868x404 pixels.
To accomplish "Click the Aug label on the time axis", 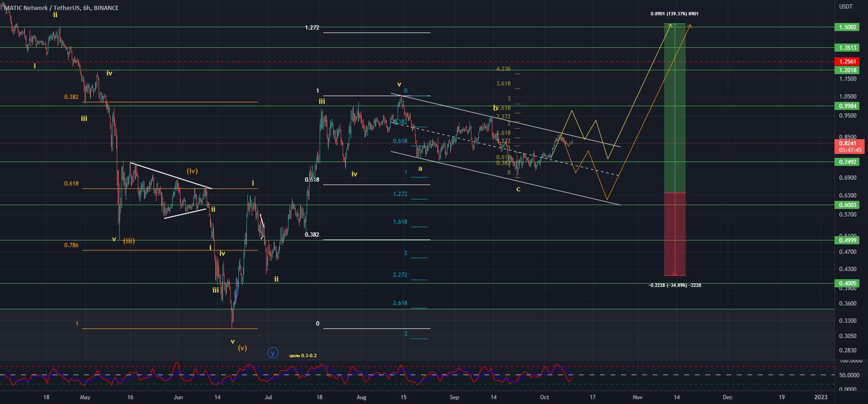I will pyautogui.click(x=361, y=397).
